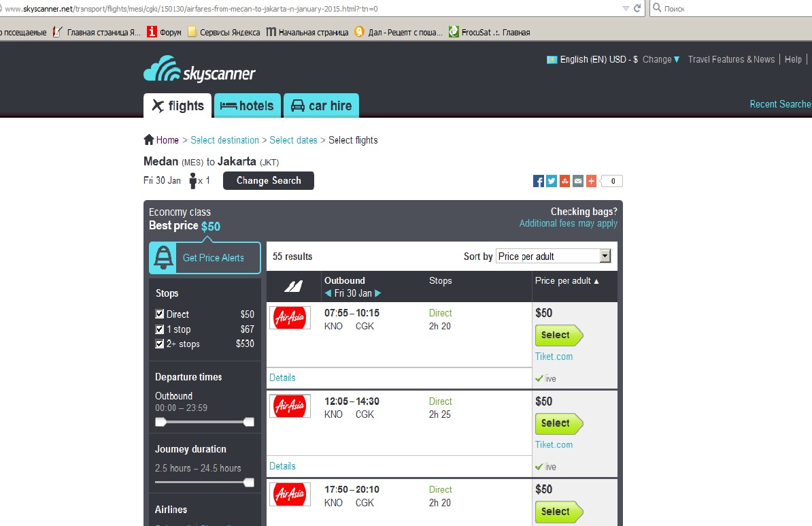
Task: Click the Home house icon in breadcrumb
Action: click(149, 140)
